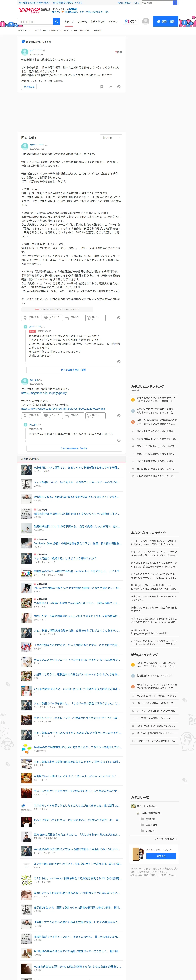Click the ヘルプ link
Viewport: 196px width, 980px height.
136,3
